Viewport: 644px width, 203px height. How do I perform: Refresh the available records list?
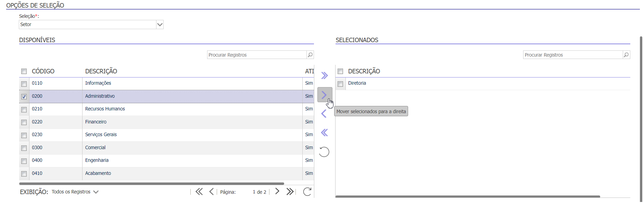click(x=307, y=192)
